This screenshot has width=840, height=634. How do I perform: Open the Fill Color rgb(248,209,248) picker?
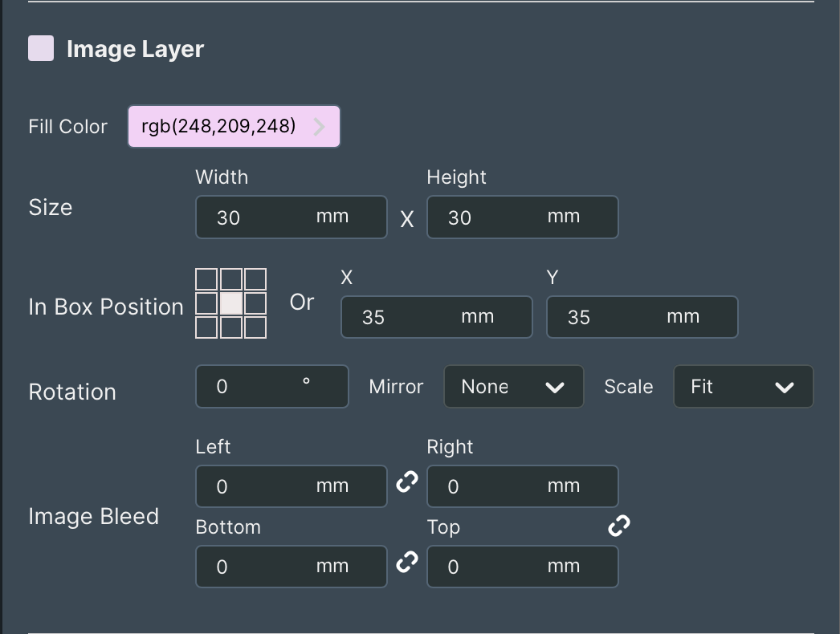[x=234, y=126]
